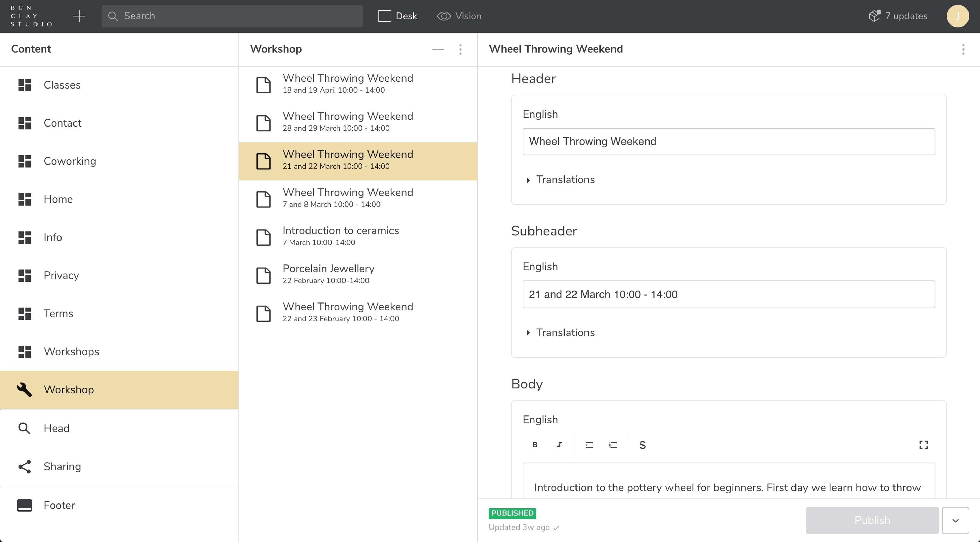Open Workshop list three-dot menu
This screenshot has height=542, width=980.
pyautogui.click(x=460, y=49)
